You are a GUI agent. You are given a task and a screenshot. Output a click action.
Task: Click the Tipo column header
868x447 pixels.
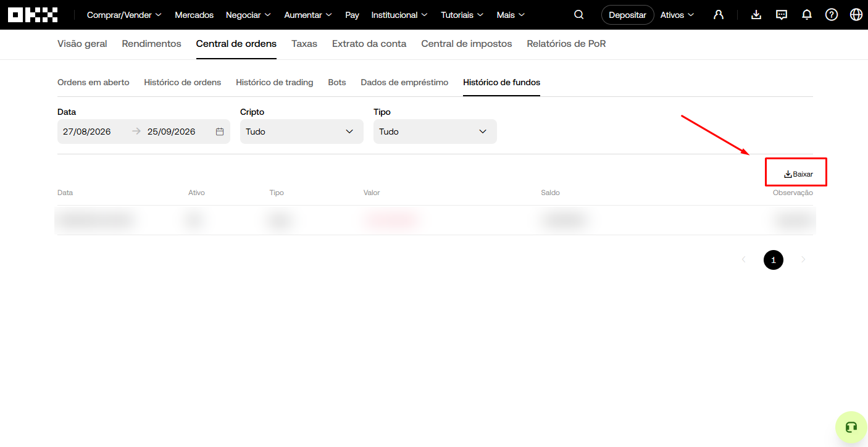[x=277, y=193]
